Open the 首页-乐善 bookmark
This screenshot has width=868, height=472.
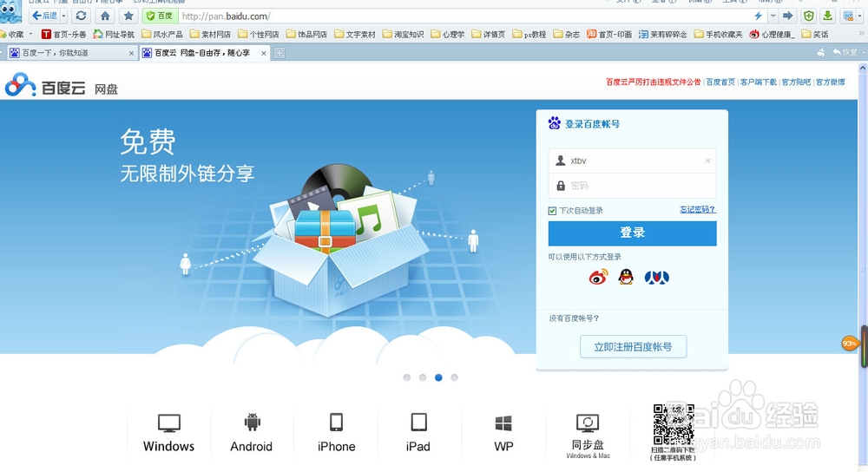(x=63, y=35)
